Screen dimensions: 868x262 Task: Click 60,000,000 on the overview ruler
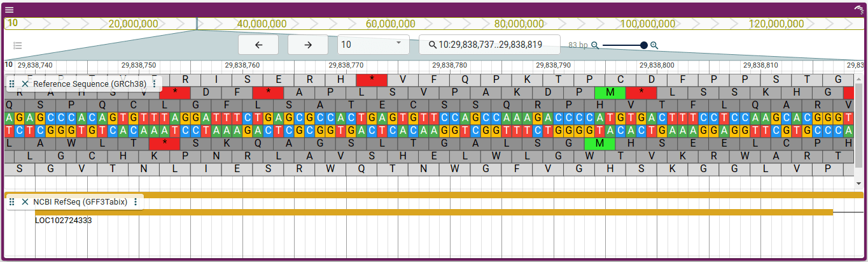[390, 24]
